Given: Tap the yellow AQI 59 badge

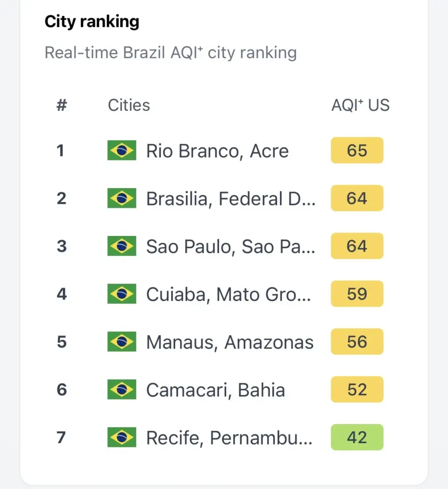Looking at the screenshot, I should (x=357, y=294).
